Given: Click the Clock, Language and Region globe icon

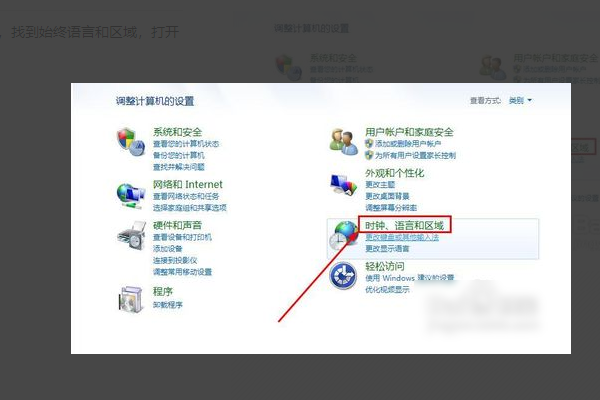Looking at the screenshot, I should [343, 235].
